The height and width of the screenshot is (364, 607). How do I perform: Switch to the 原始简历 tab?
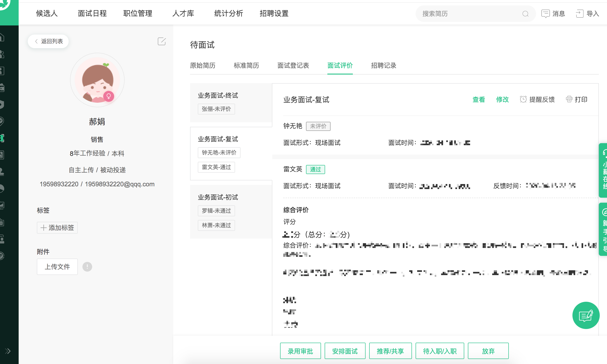click(203, 65)
